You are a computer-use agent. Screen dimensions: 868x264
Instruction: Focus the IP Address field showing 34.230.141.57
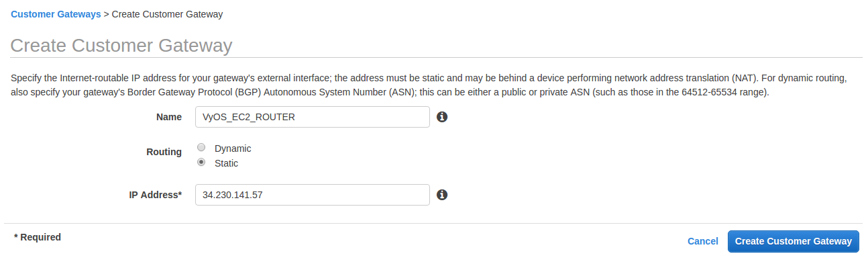tap(313, 195)
